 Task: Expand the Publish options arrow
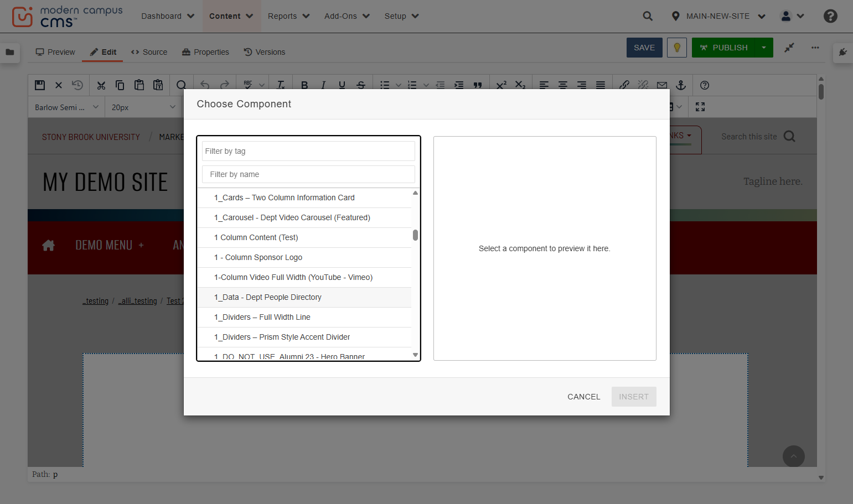764,48
